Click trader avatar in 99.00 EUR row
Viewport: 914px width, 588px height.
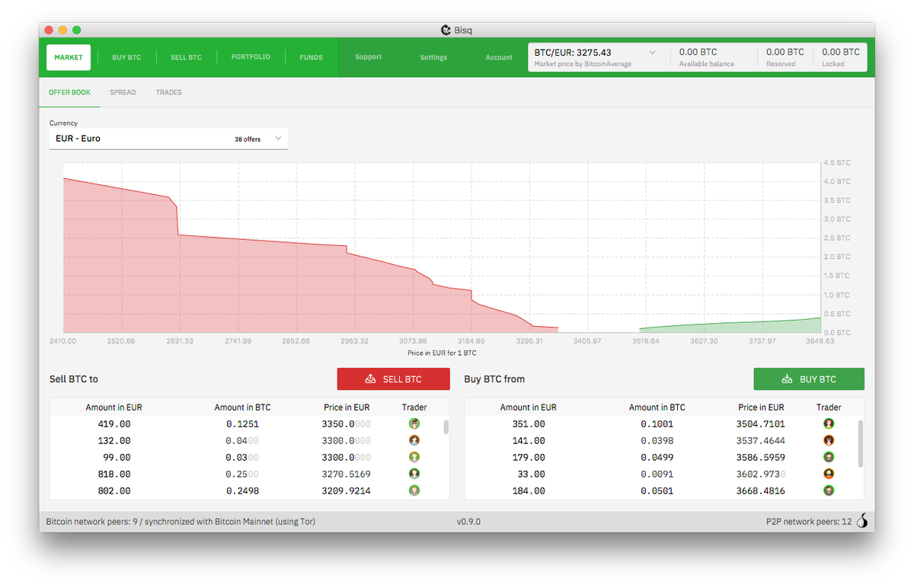414,457
